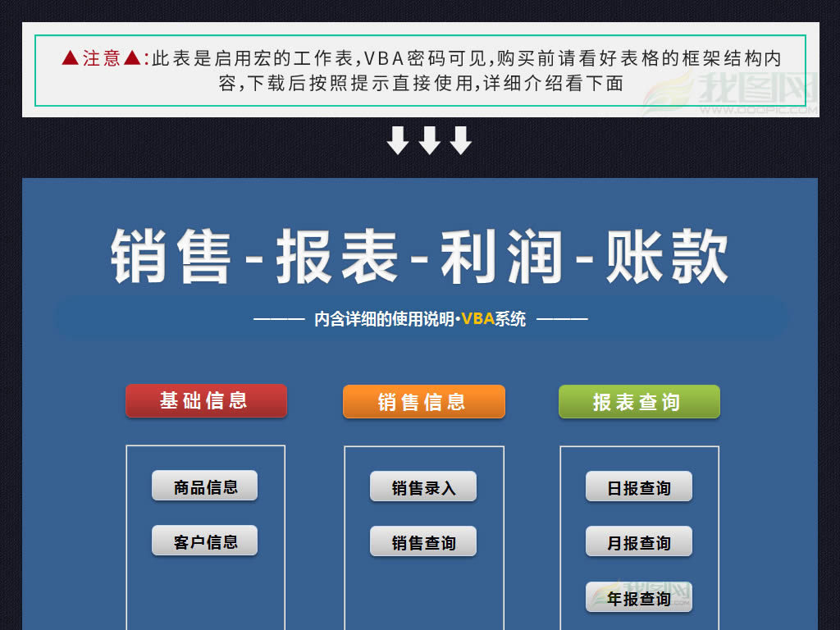Viewport: 840px width, 630px height.
Task: Open 月报查询 (Monthly Report Query)
Action: click(x=638, y=541)
